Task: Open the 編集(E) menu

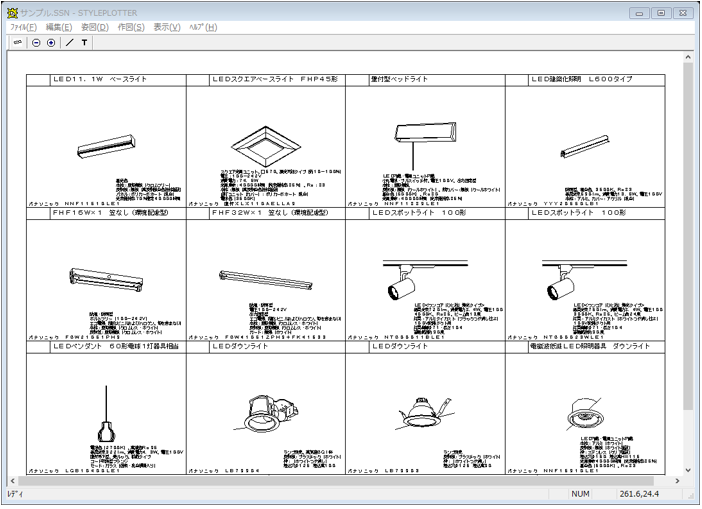Action: [x=61, y=27]
